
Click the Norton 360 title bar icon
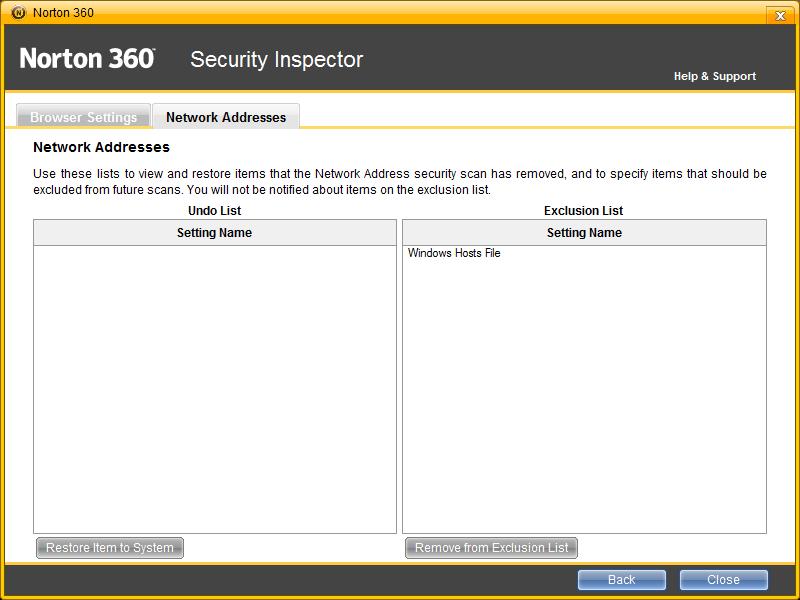pos(18,13)
